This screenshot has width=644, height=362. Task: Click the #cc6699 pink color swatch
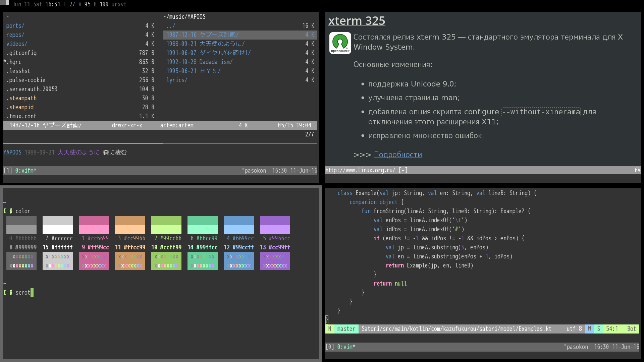pos(94,225)
